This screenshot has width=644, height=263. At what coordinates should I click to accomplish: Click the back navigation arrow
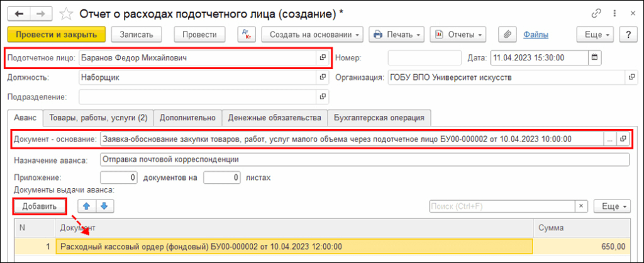pos(20,13)
